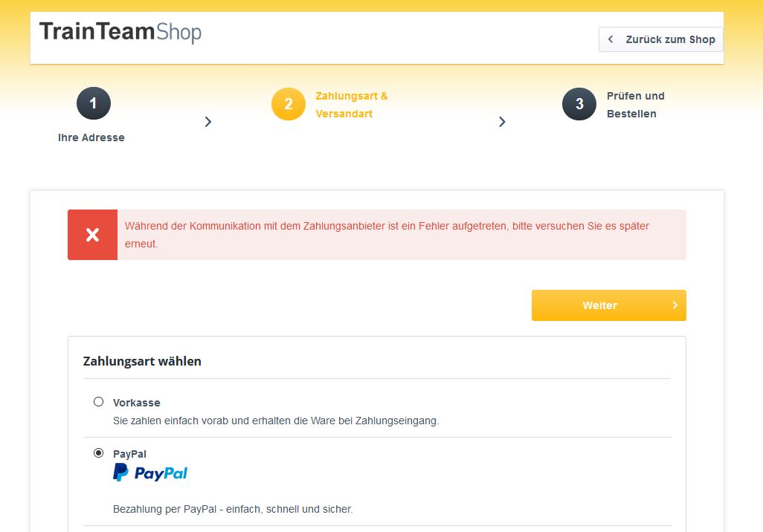
Task: Click chevron between steps 2 and 3
Action: (x=502, y=122)
